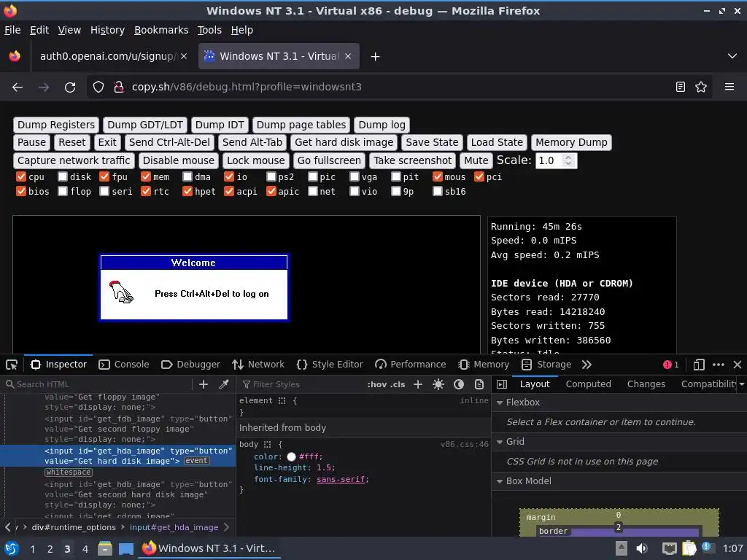Switch to the Console tab

(x=124, y=365)
